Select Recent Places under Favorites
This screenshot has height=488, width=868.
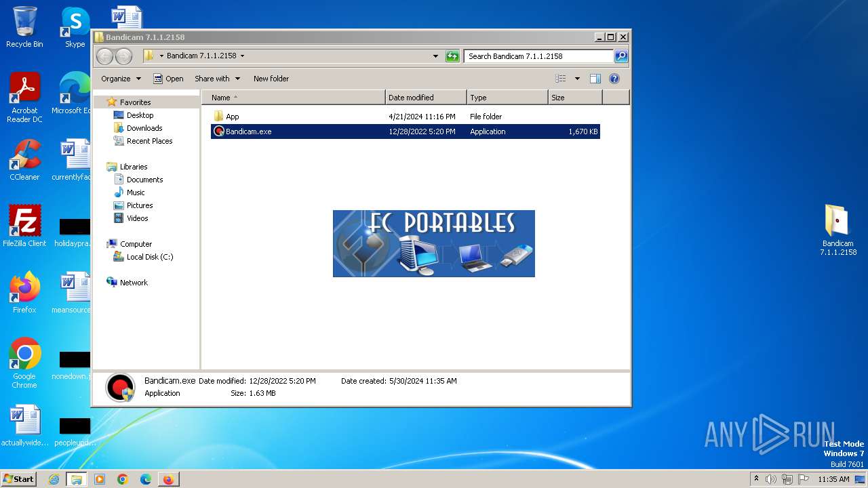point(149,141)
